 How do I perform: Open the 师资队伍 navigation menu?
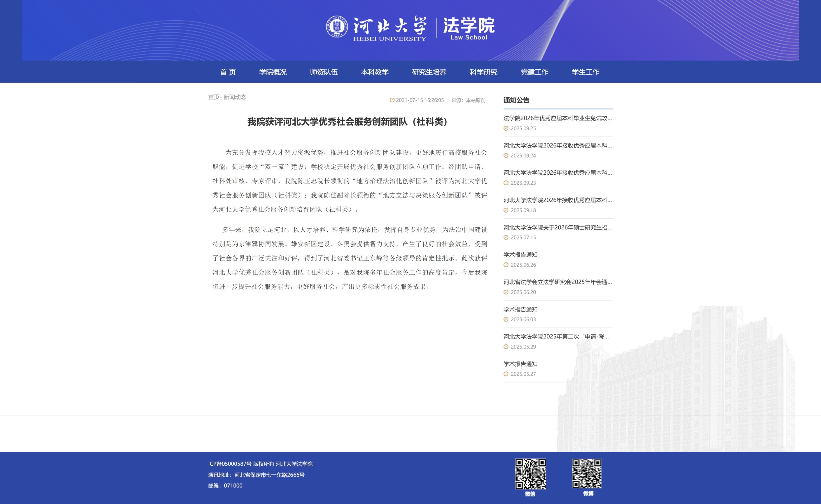point(324,72)
